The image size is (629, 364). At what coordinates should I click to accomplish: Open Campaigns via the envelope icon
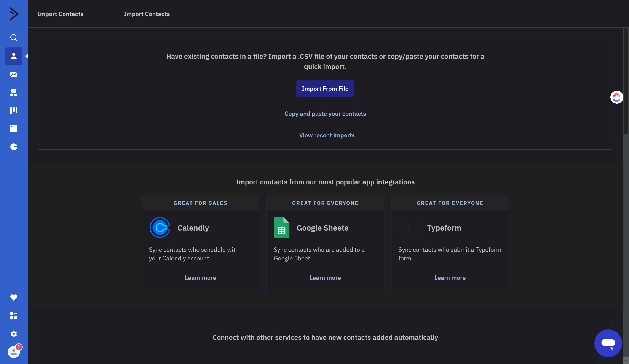(x=14, y=74)
